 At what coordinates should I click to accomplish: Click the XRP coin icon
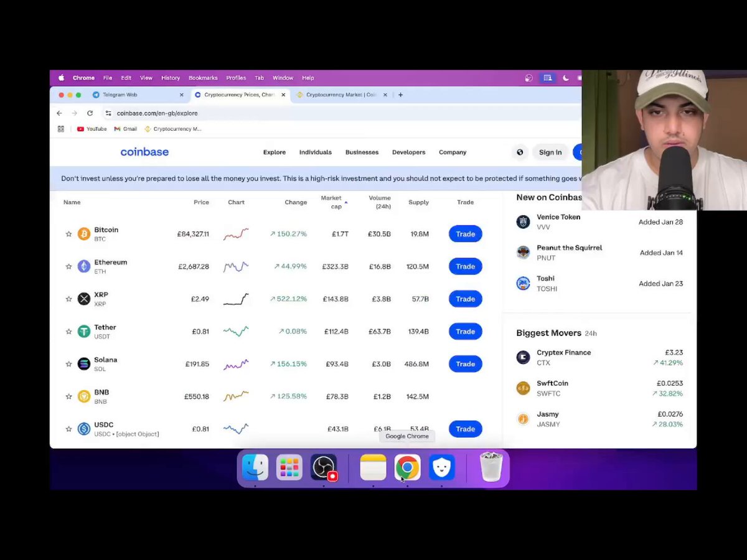pyautogui.click(x=84, y=299)
